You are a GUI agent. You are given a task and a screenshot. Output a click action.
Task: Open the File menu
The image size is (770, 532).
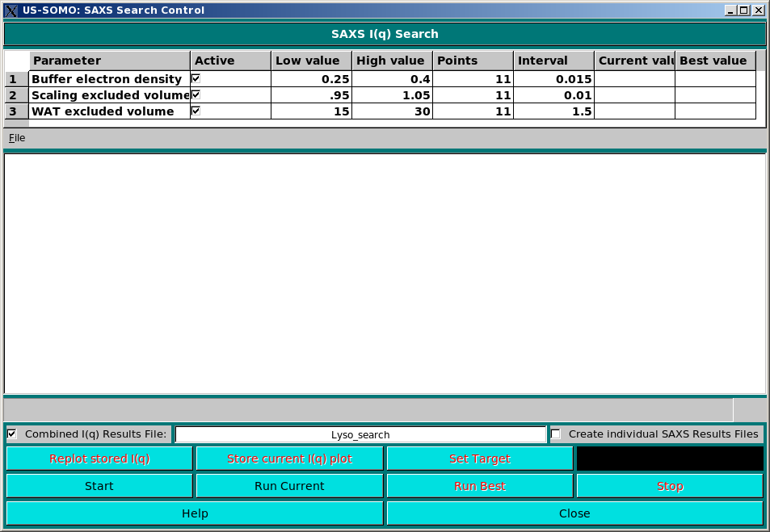(16, 137)
